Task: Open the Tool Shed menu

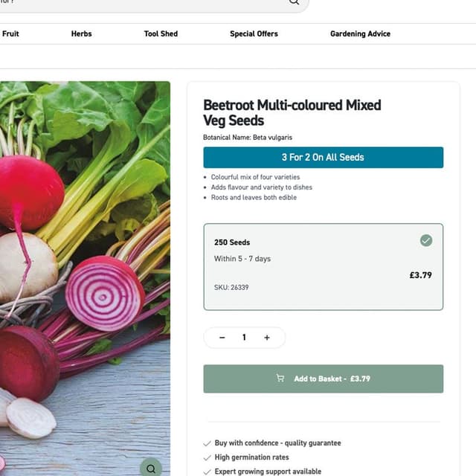Action: 161,33
